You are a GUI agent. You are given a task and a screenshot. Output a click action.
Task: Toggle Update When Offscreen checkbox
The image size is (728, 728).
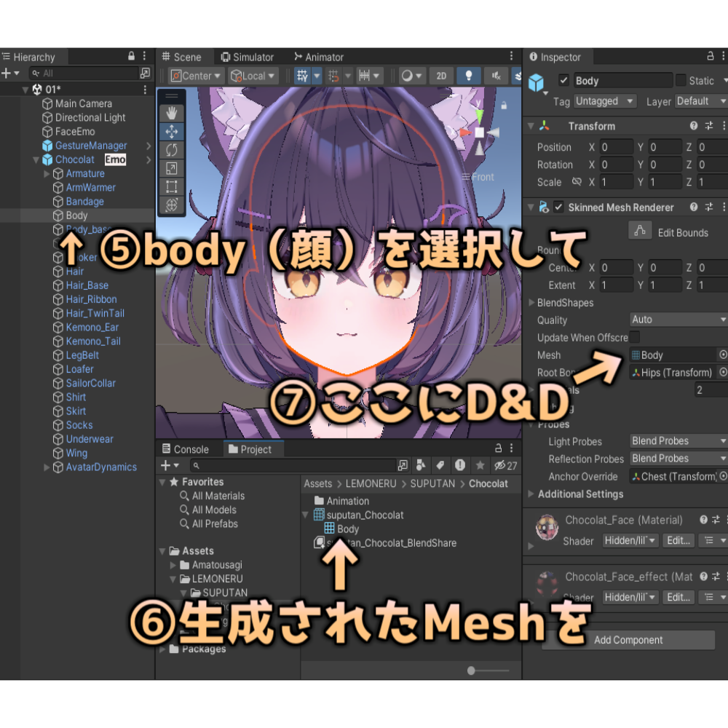634,337
